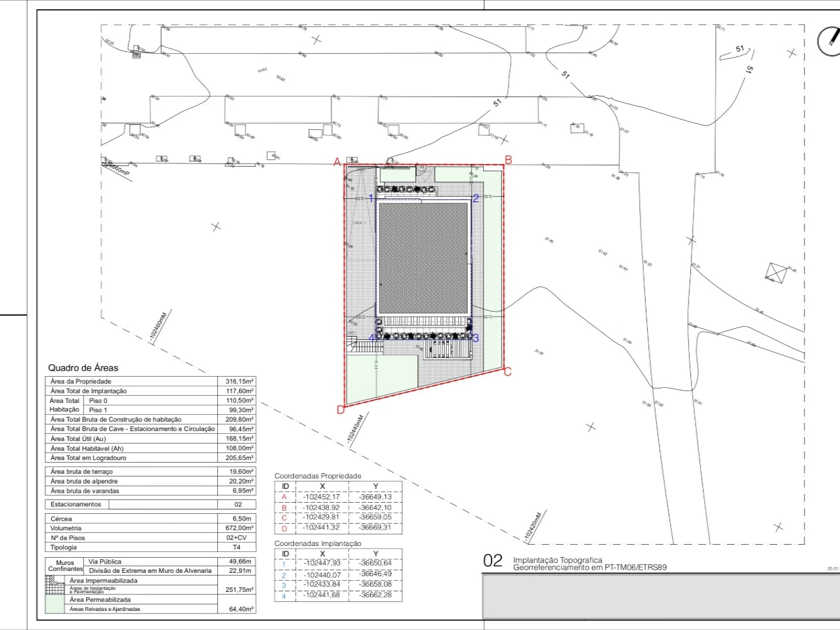Click the blue implantation point 2 label
Image resolution: width=840 pixels, height=630 pixels.
coord(476,198)
